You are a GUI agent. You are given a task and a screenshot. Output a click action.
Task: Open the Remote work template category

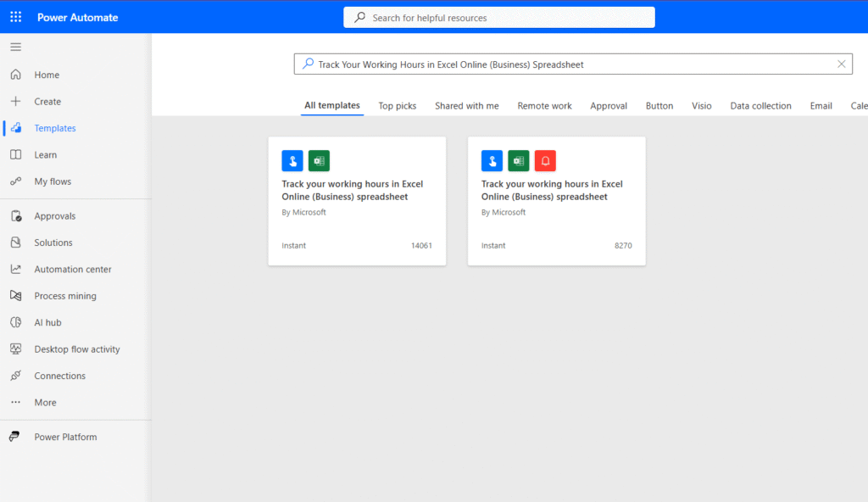click(544, 105)
